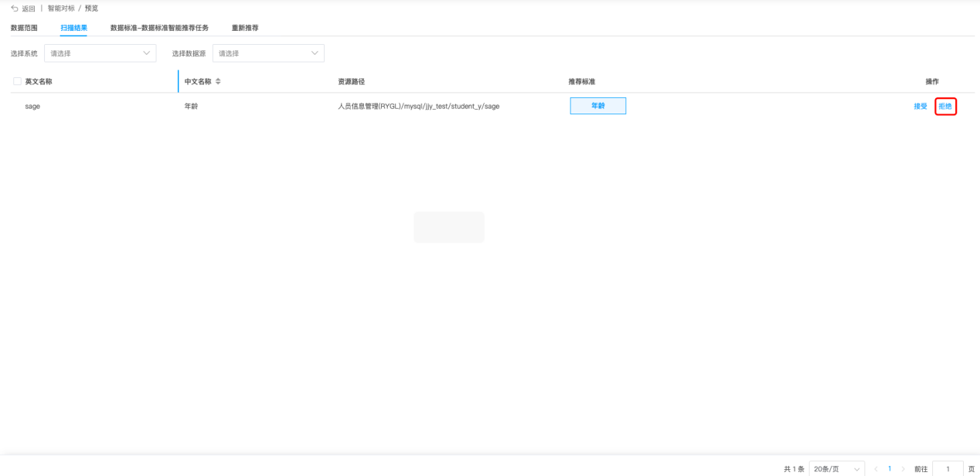Click the sage cell in 英文名称 column

pyautogui.click(x=32, y=106)
